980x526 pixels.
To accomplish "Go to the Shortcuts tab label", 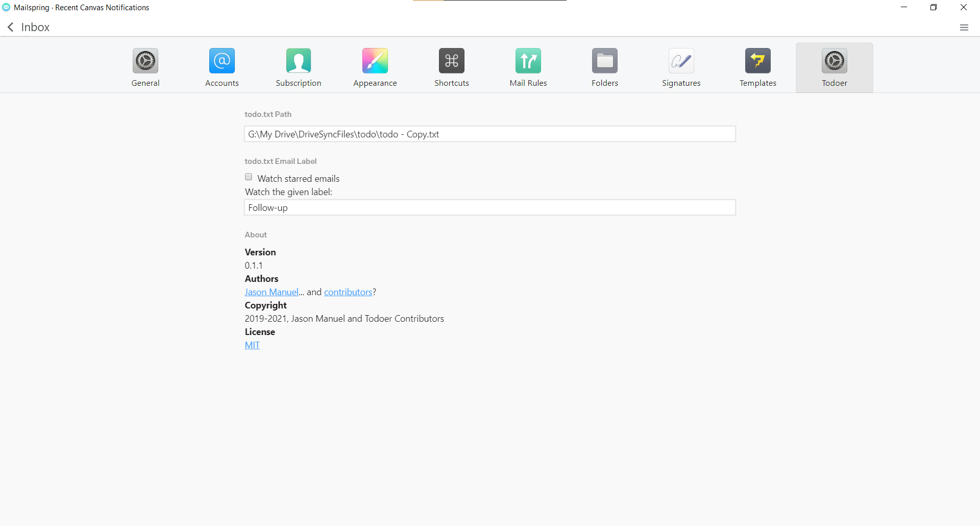I will (x=452, y=83).
